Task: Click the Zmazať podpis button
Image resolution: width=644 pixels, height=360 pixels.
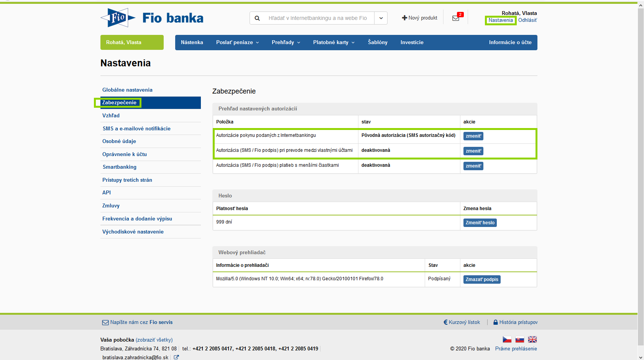Action: coord(482,279)
